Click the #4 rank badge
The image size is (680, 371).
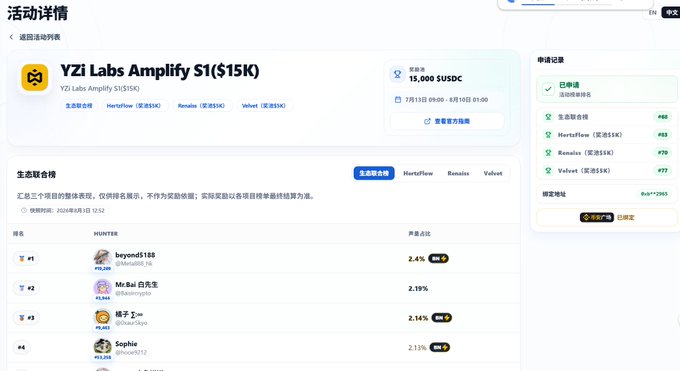tap(21, 347)
